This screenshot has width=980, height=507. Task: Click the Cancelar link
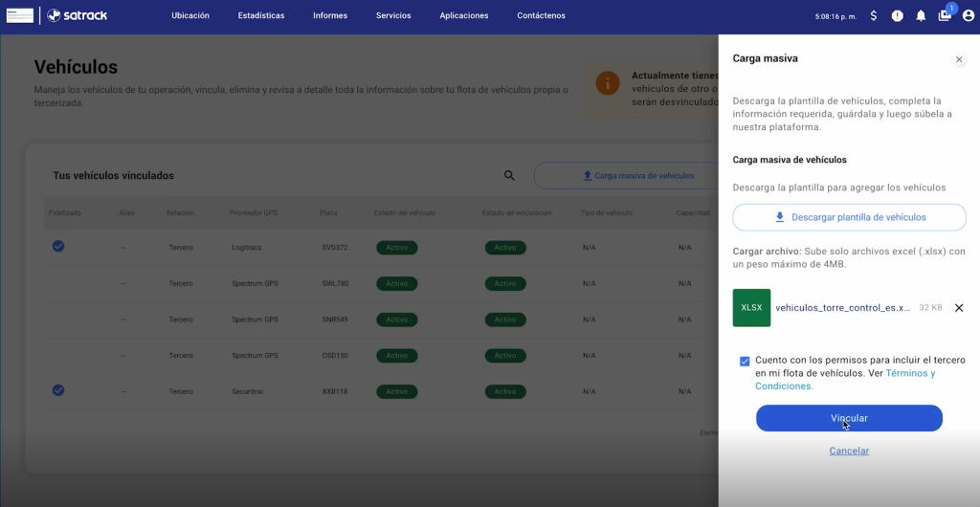click(849, 451)
